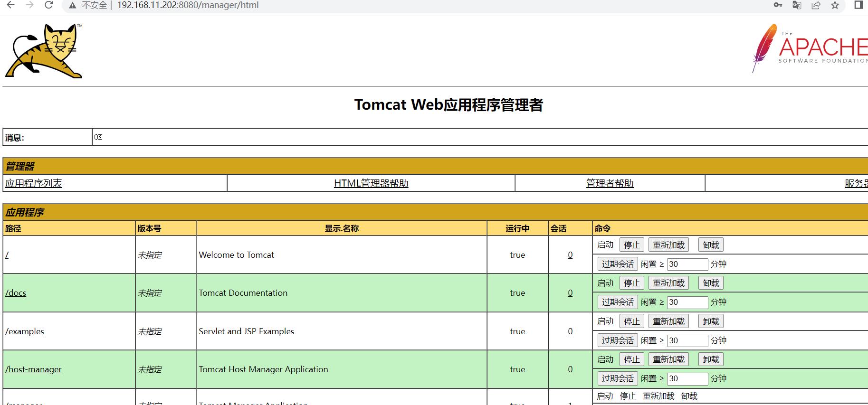Click the '运行中' column header
The width and height of the screenshot is (868, 405).
517,228
